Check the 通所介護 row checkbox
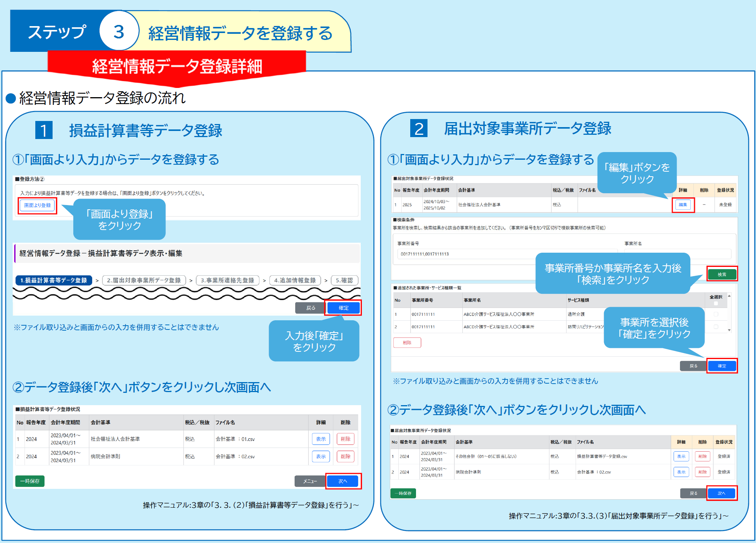 coord(716,314)
